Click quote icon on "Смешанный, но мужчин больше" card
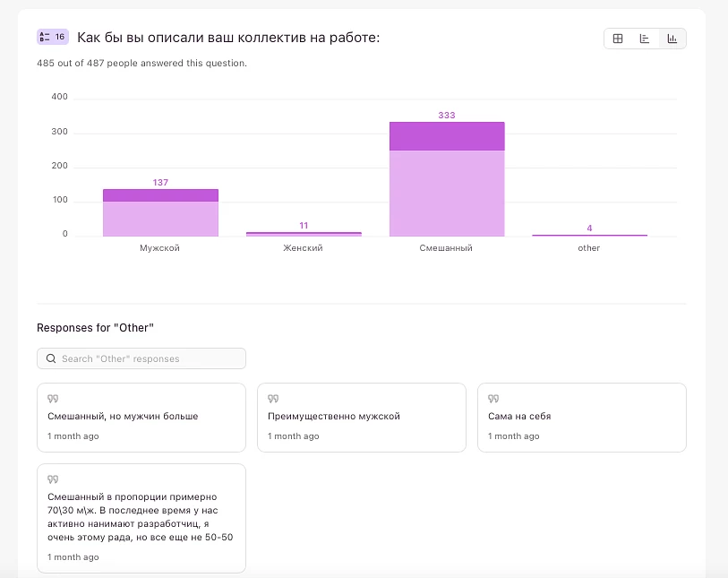728x578 pixels. pos(53,399)
